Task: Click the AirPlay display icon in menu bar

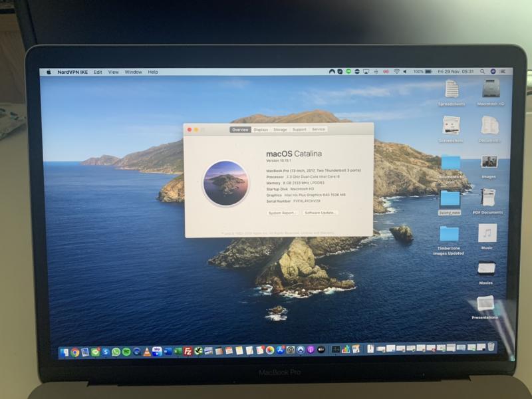Action: point(366,72)
